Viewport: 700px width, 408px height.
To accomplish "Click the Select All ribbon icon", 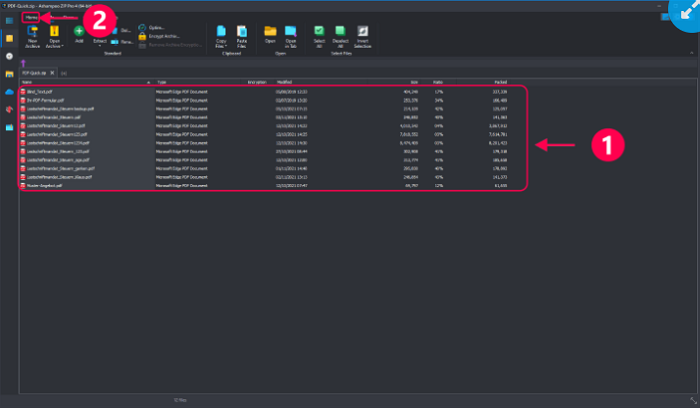I will 319,31.
